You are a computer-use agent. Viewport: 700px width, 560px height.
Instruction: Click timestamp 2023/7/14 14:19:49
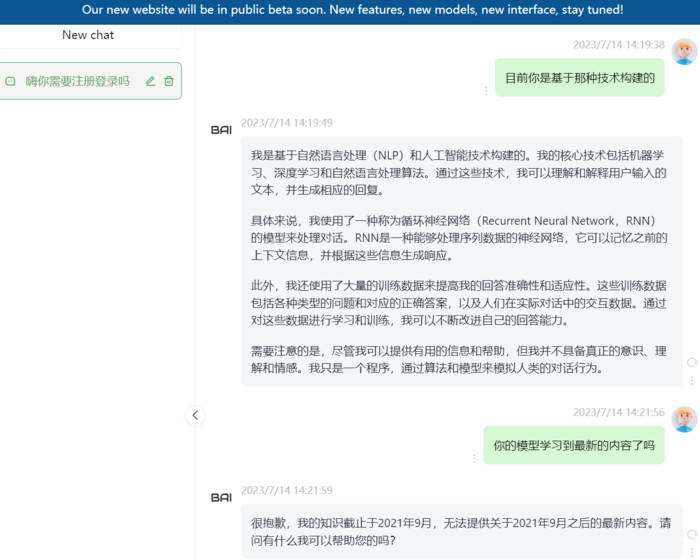coord(287,123)
